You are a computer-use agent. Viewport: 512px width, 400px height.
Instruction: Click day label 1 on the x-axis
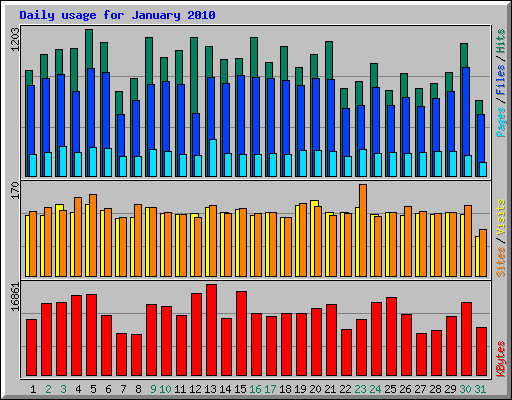click(x=33, y=389)
